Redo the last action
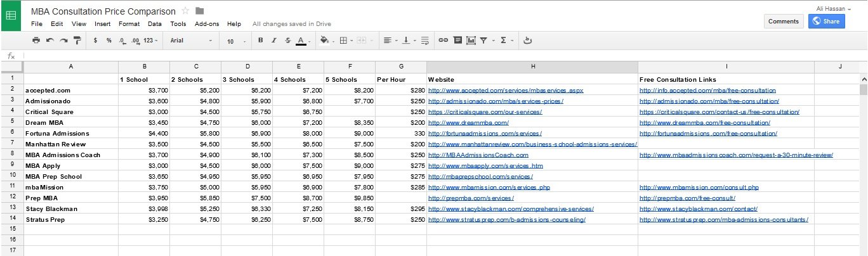 63,40
